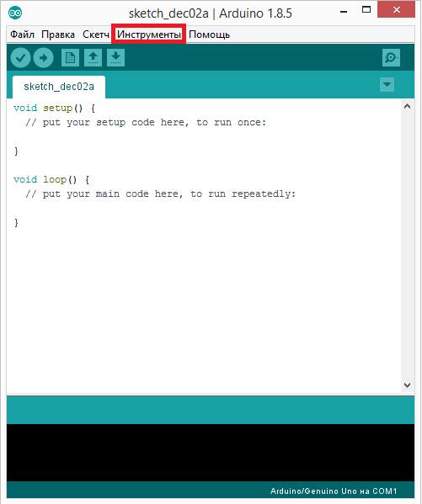
Task: Click the Upload arrow button
Action: click(44, 58)
